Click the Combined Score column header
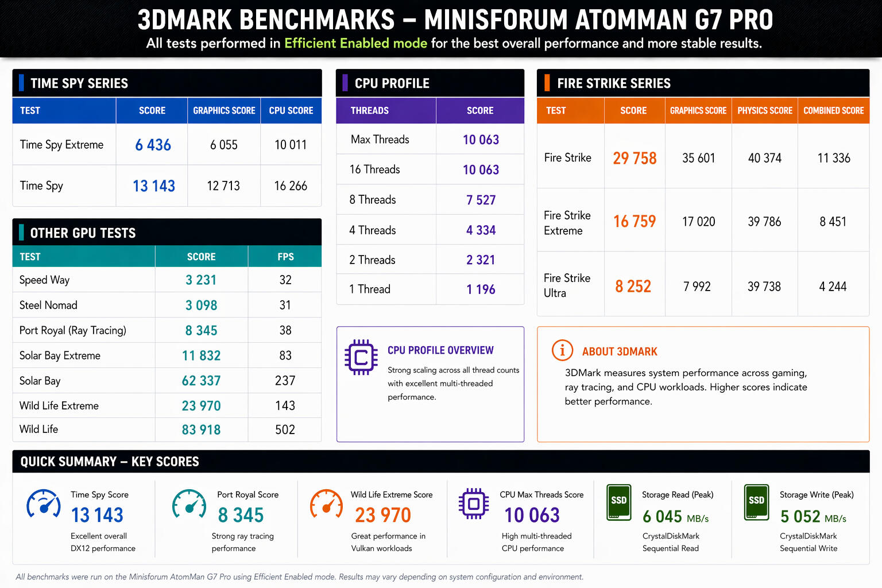The image size is (882, 588). pyautogui.click(x=833, y=111)
